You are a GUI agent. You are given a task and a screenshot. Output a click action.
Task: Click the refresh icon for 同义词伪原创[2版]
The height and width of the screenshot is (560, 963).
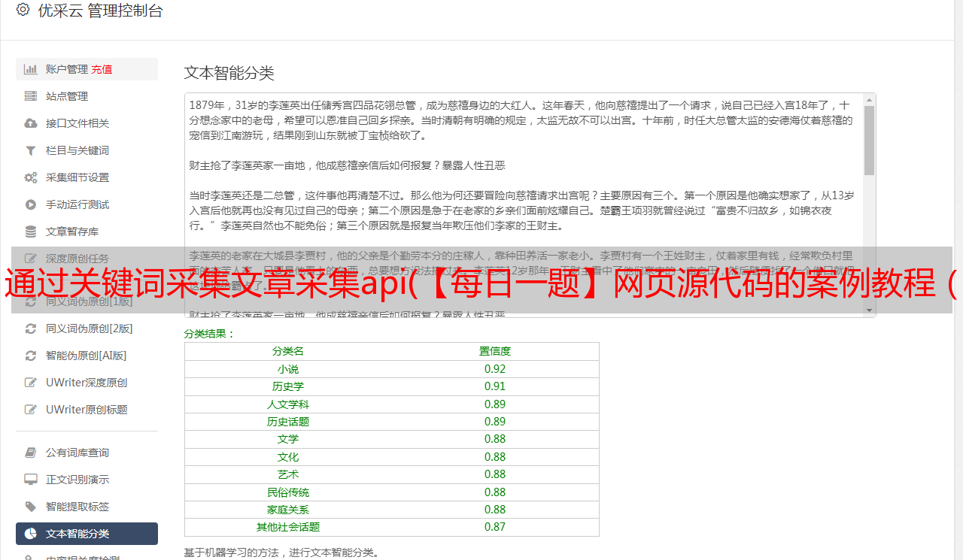[x=31, y=328]
